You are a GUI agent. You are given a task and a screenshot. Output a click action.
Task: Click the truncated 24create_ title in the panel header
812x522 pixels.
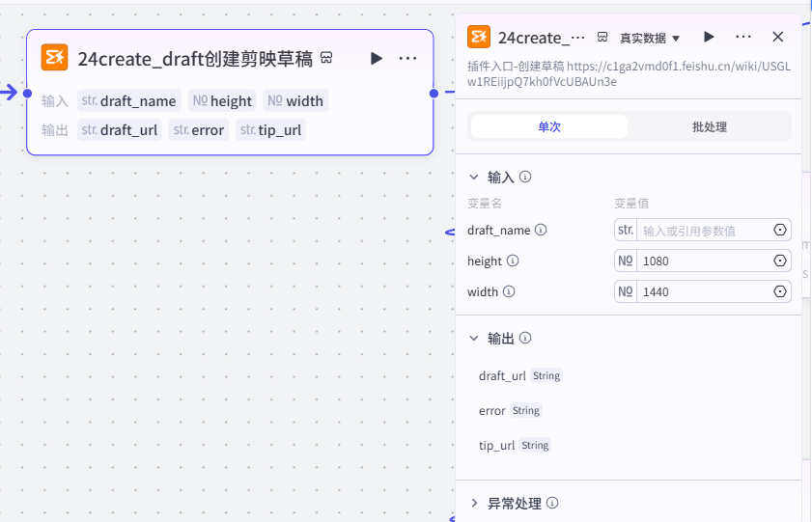(541, 38)
